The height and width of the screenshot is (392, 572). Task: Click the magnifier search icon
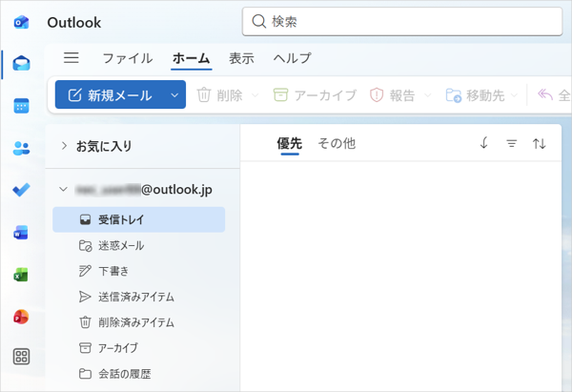click(x=258, y=22)
